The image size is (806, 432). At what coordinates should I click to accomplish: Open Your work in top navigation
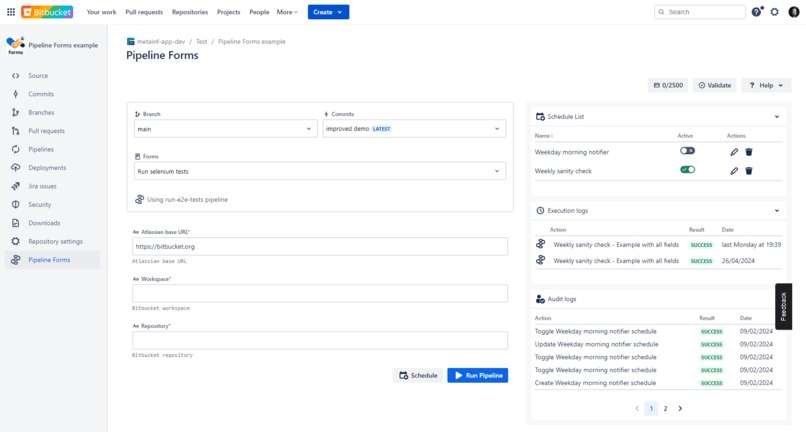tap(101, 12)
